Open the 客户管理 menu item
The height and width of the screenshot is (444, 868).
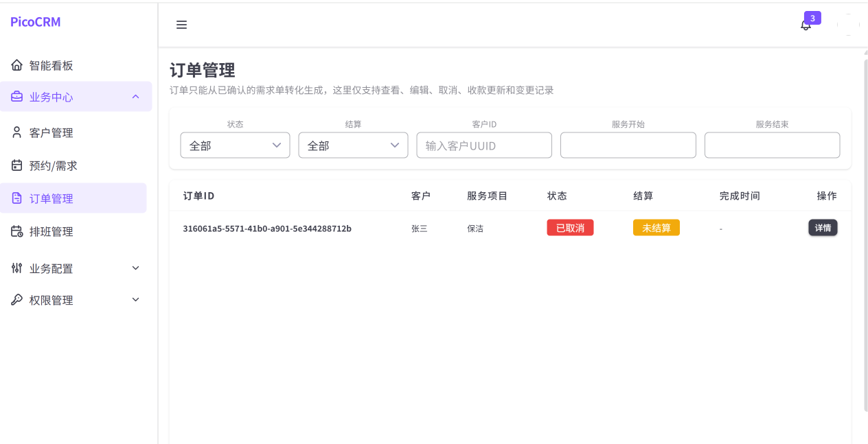(73, 132)
